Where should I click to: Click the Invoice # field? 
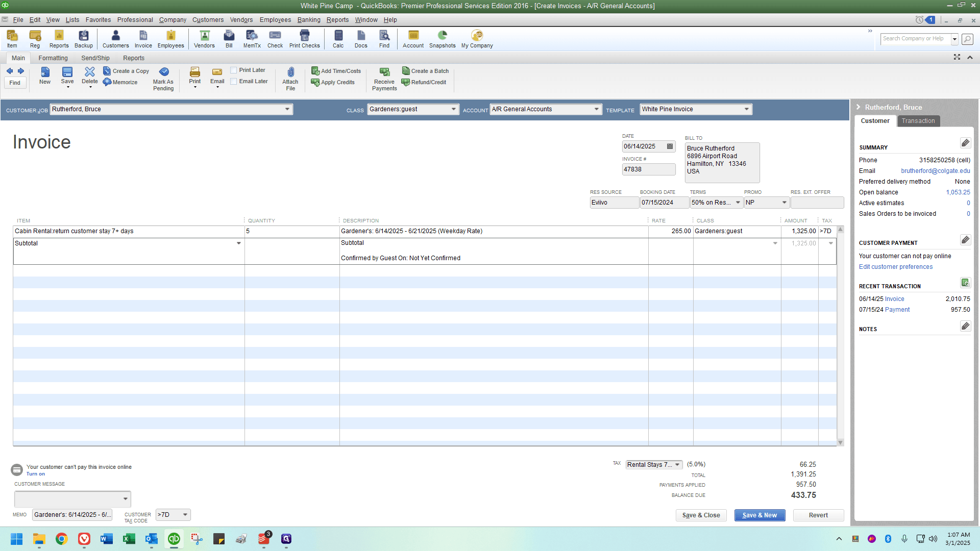pyautogui.click(x=648, y=169)
